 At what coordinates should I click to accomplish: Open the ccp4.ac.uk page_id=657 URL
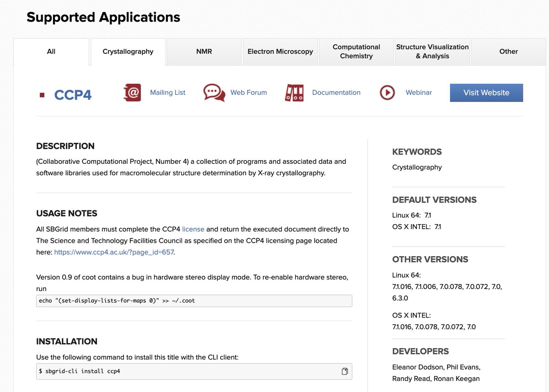click(114, 252)
